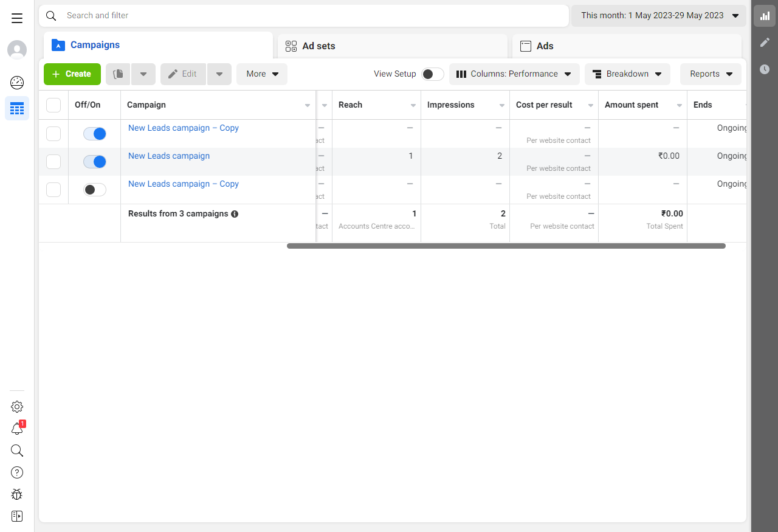
Task: Click the Total Spent label
Action: [665, 226]
